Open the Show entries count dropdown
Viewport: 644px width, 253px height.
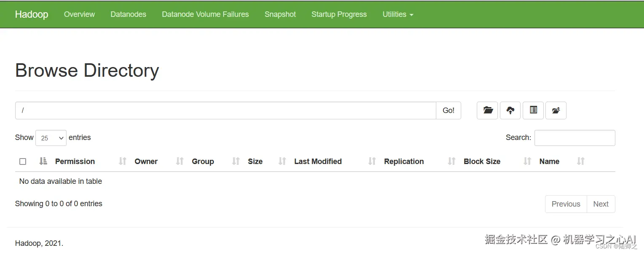(51, 138)
